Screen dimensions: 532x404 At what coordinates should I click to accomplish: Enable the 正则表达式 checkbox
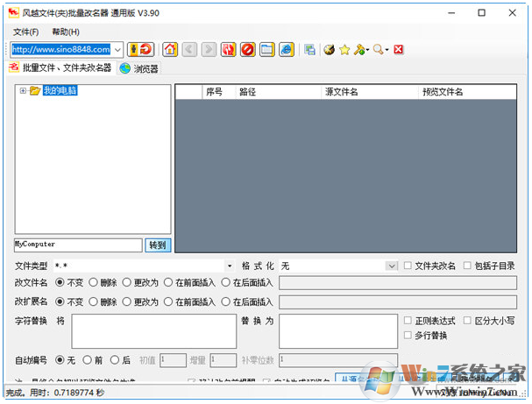408,322
